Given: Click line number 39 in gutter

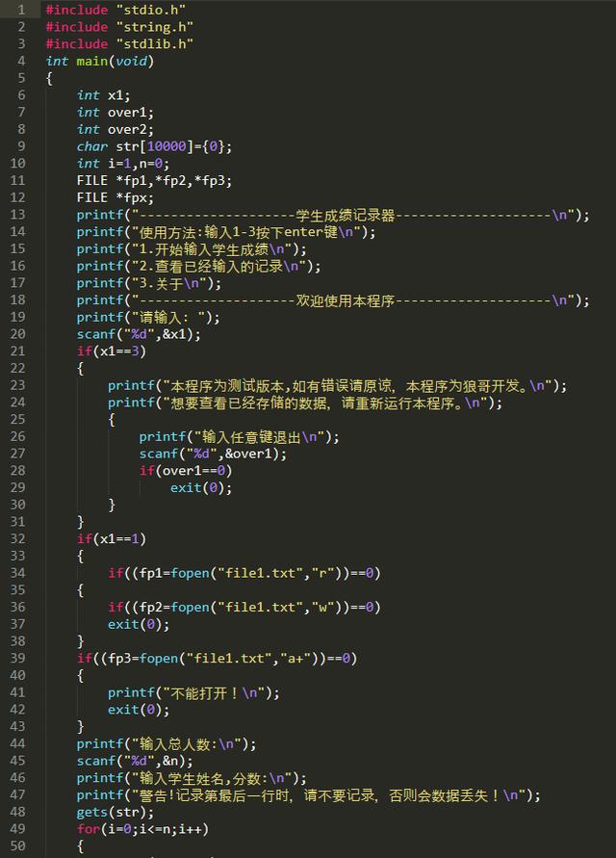Looking at the screenshot, I should pos(17,658).
